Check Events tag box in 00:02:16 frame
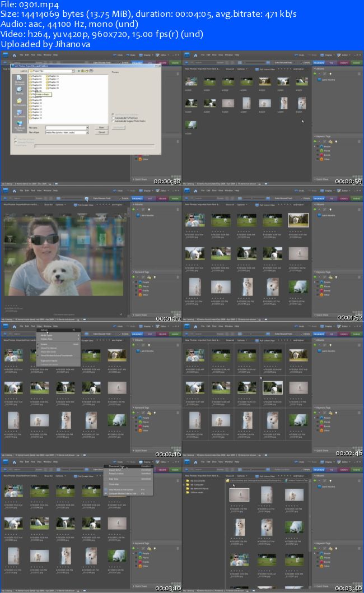Screen dimensions: 364x593 point(136,426)
